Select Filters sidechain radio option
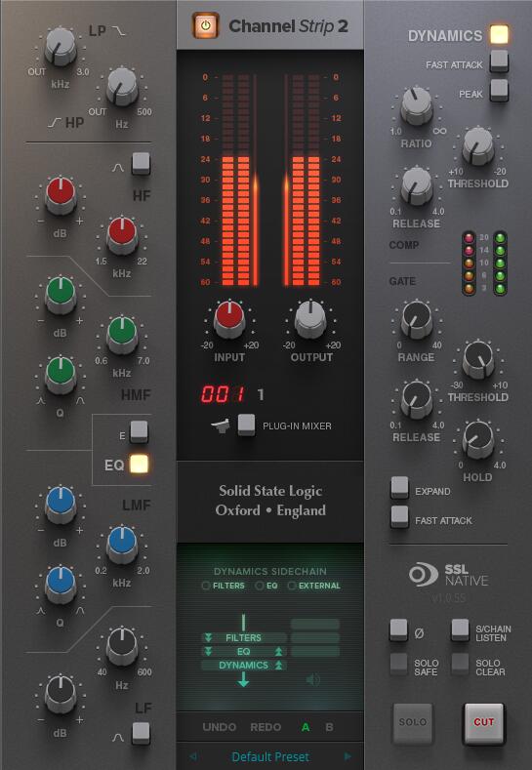The height and width of the screenshot is (770, 532). coord(206,586)
